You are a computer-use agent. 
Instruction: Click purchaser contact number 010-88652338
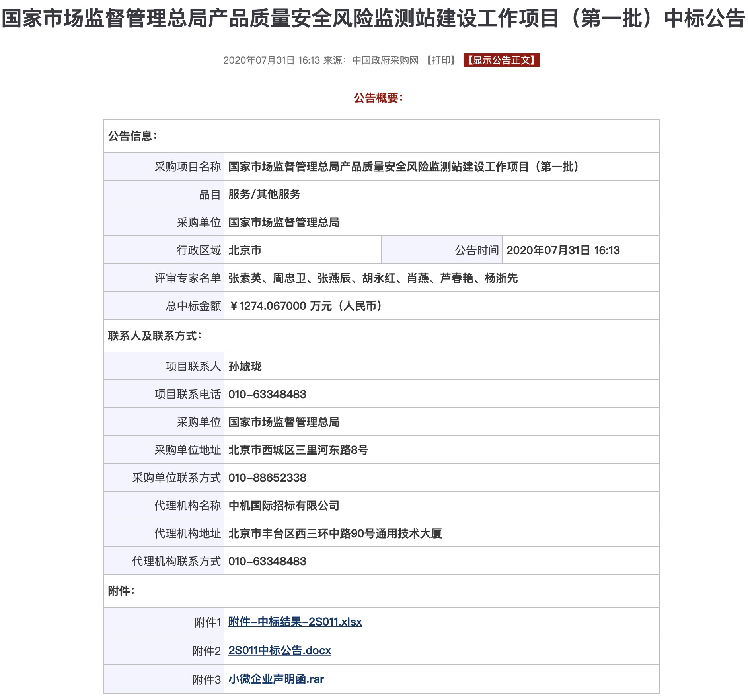pyautogui.click(x=267, y=478)
